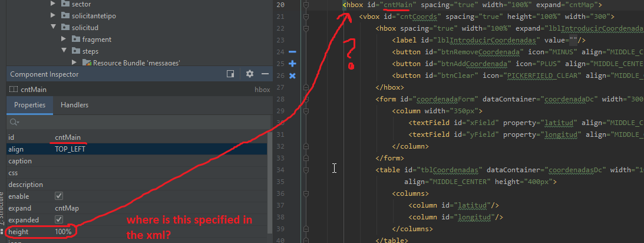
Task: Fold the table tblCoordenadas block at line 34
Action: 306,170
